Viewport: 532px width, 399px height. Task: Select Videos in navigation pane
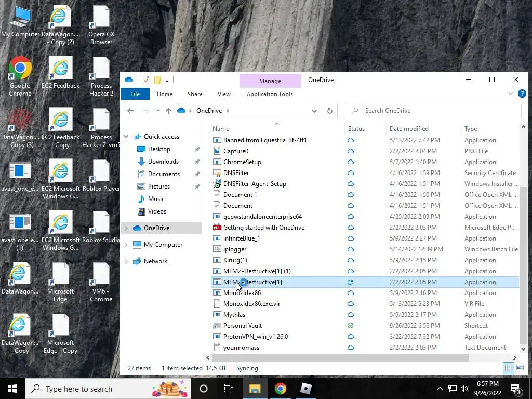pos(157,211)
